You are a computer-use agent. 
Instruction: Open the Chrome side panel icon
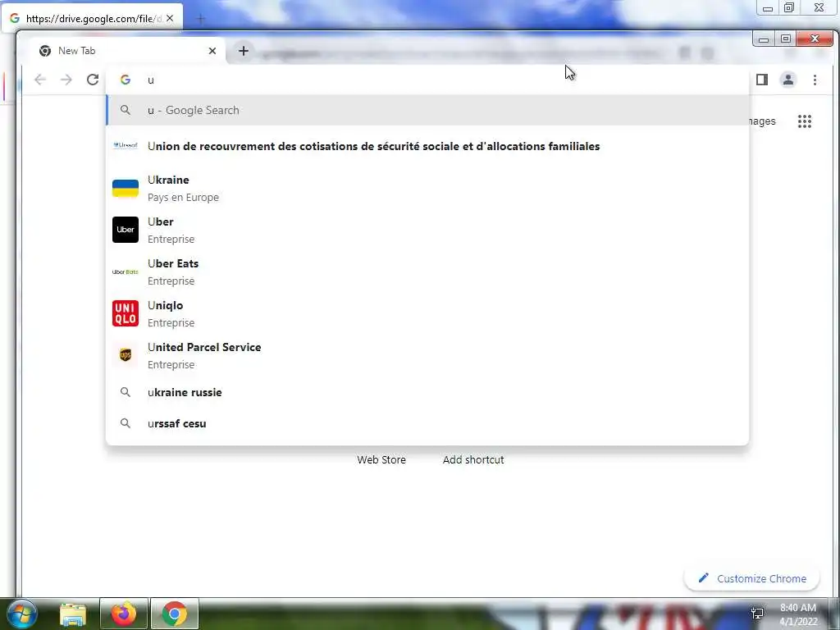762,80
